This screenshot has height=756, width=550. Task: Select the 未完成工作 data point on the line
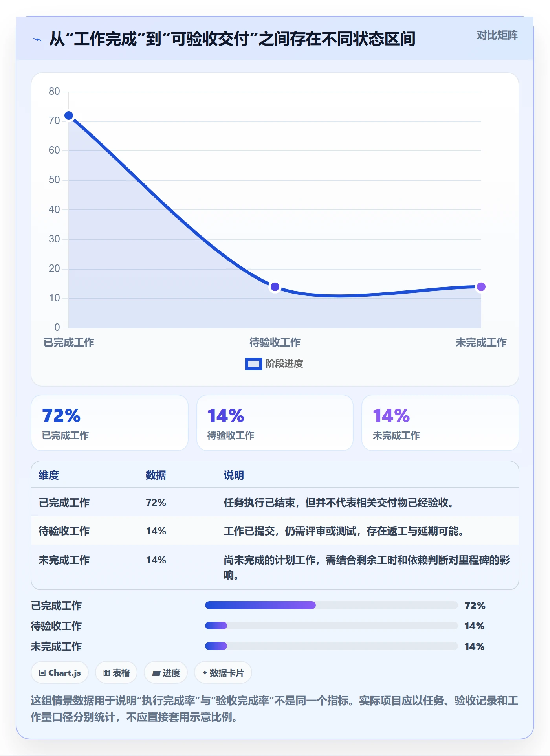click(481, 287)
